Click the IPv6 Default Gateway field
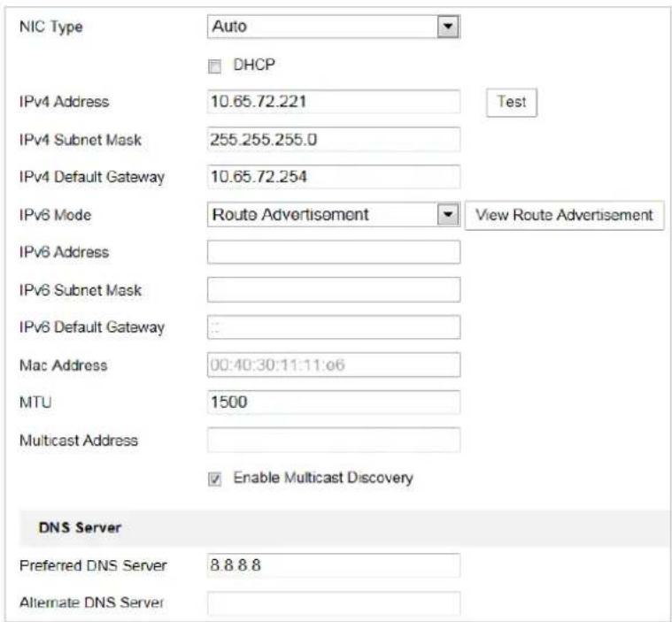This screenshot has height=622, width=672. coord(334,327)
